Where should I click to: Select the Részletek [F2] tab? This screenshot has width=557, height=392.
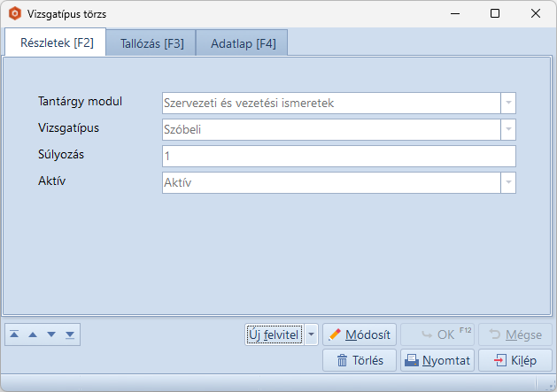click(56, 42)
